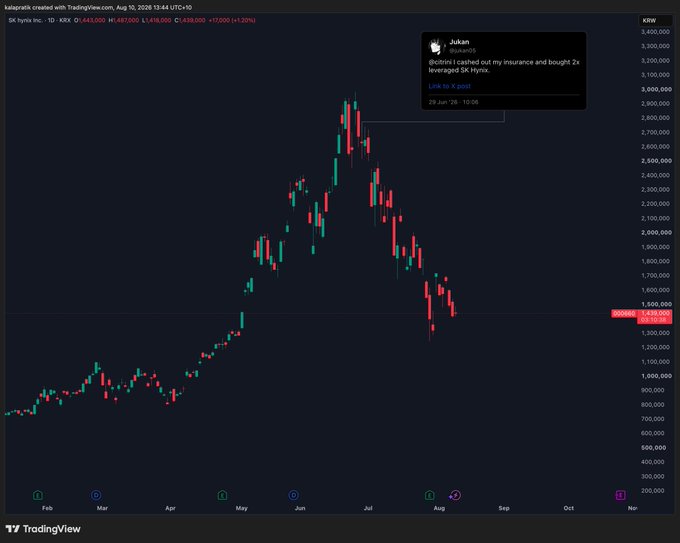
Task: Click the low value L1,418,000
Action: 157,20
